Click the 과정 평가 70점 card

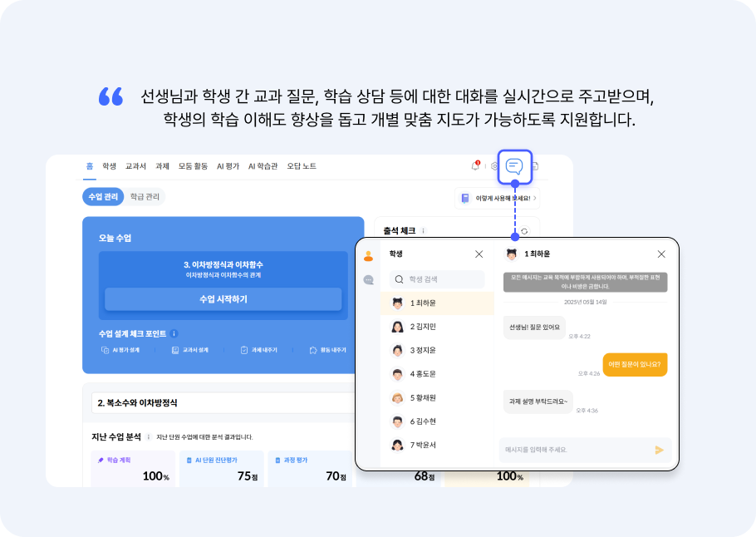310,469
